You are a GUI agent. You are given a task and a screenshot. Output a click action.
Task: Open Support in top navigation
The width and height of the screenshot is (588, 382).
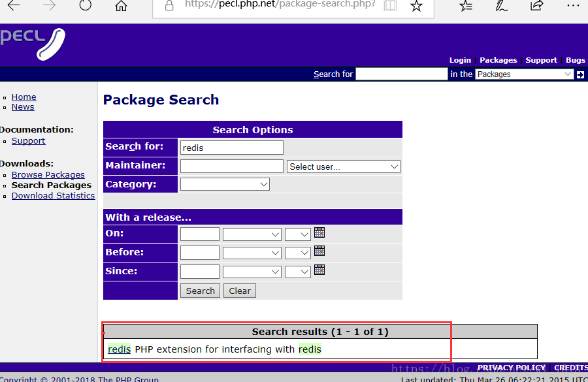(x=541, y=60)
